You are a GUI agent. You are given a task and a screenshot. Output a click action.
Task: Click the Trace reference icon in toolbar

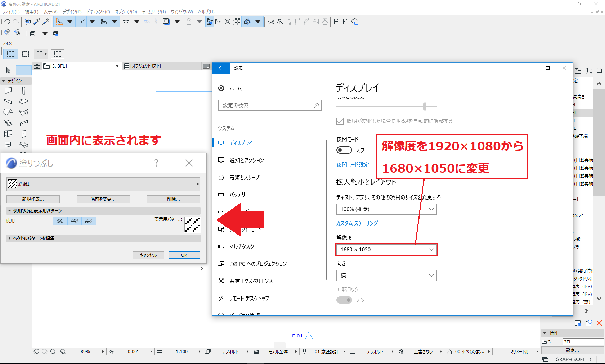[x=166, y=22]
